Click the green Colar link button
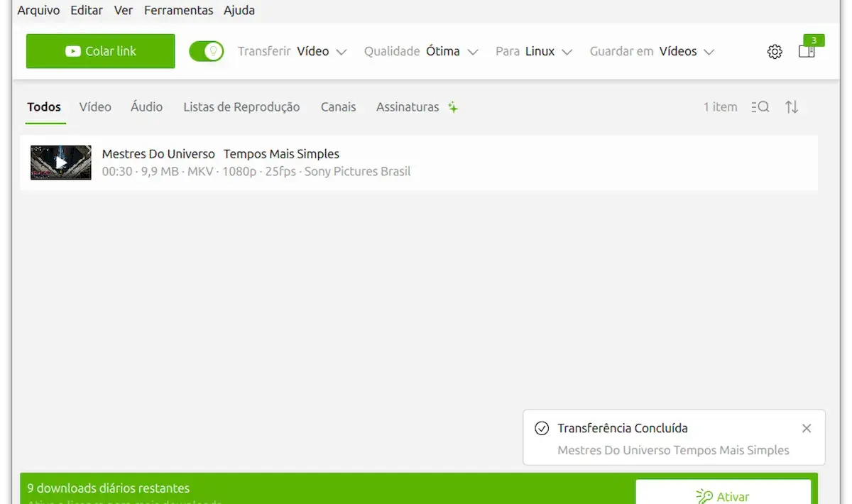852x504 pixels. [x=100, y=51]
